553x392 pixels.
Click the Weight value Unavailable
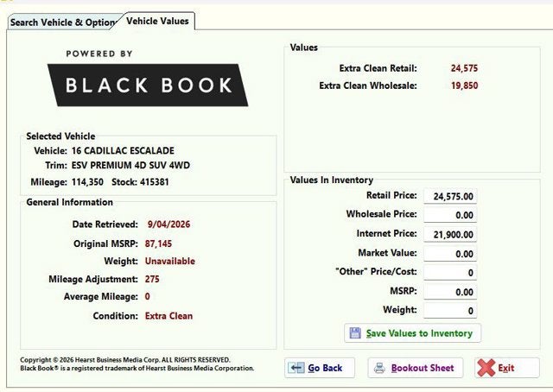(170, 262)
